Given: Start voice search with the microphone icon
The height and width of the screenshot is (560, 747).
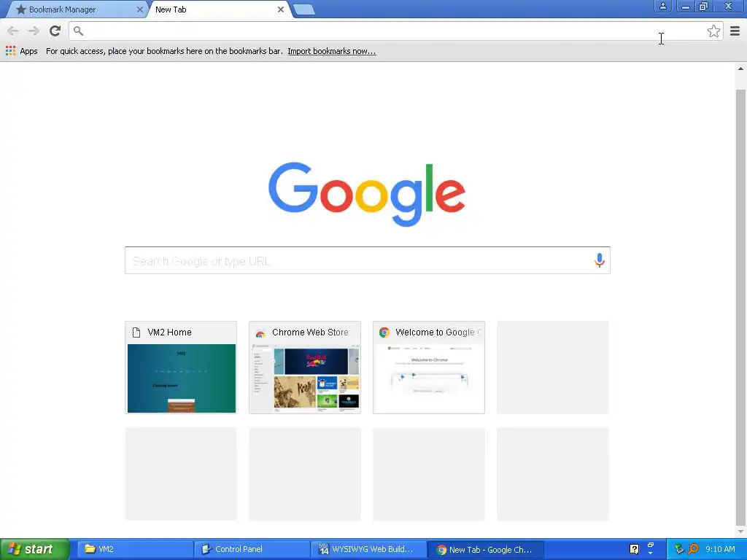Looking at the screenshot, I should click(600, 260).
